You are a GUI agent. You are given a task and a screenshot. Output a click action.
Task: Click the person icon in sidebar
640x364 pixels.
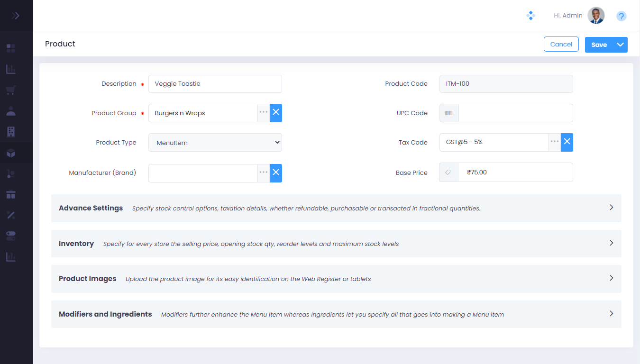(11, 111)
